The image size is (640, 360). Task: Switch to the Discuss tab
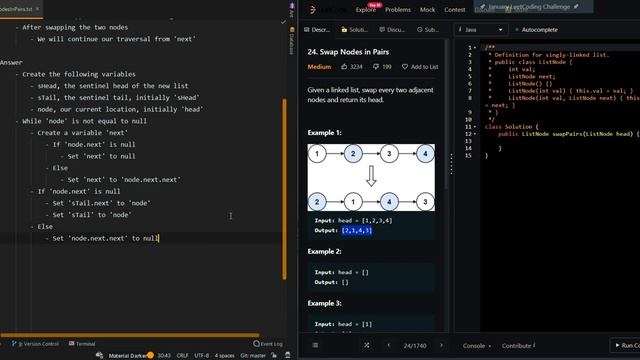click(392, 30)
